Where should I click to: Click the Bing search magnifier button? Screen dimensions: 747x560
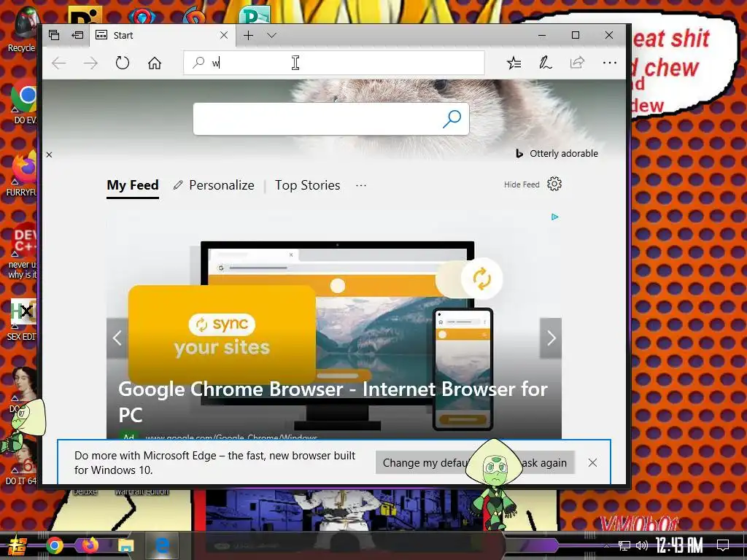(452, 119)
